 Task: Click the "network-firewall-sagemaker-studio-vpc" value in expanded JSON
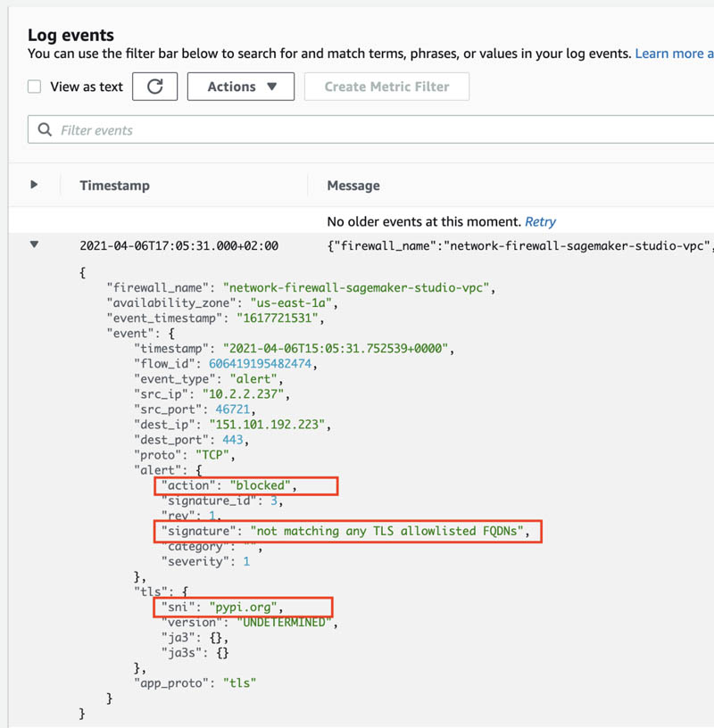coord(356,288)
